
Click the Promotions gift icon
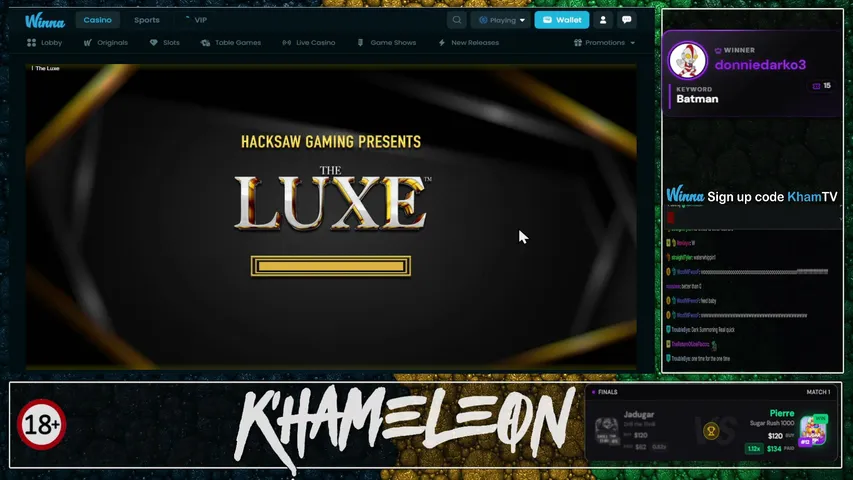pyautogui.click(x=578, y=42)
